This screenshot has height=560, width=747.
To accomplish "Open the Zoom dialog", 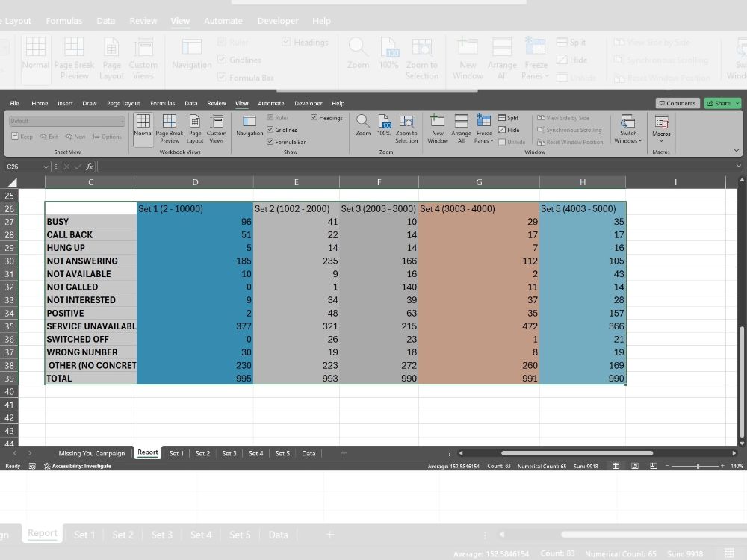I will click(x=362, y=125).
